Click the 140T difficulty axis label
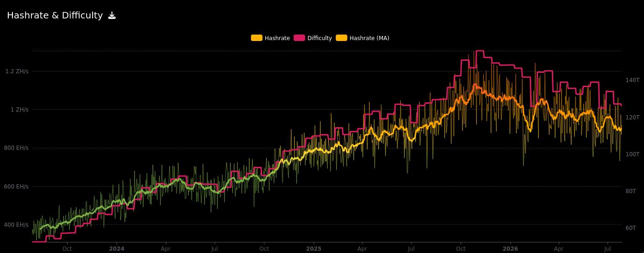 pos(632,80)
